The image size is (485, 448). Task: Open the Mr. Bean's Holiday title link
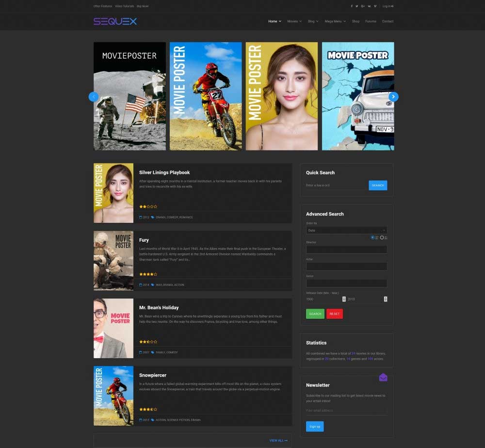(159, 307)
